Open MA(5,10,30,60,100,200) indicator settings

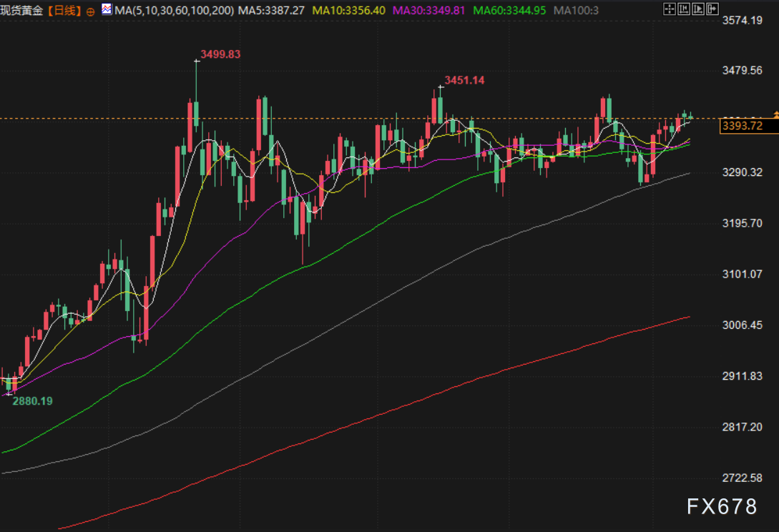coord(174,11)
